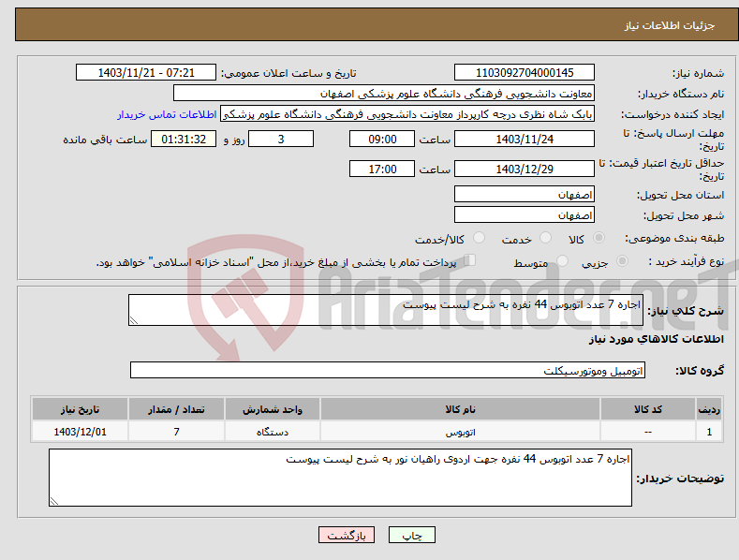Select the کالا radio button
Image resolution: width=739 pixels, height=560 pixels.
point(599,238)
